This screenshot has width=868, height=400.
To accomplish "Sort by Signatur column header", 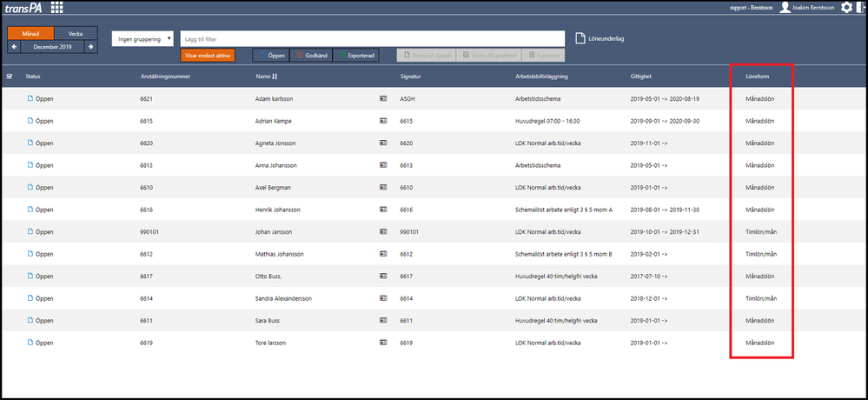I will coord(410,77).
